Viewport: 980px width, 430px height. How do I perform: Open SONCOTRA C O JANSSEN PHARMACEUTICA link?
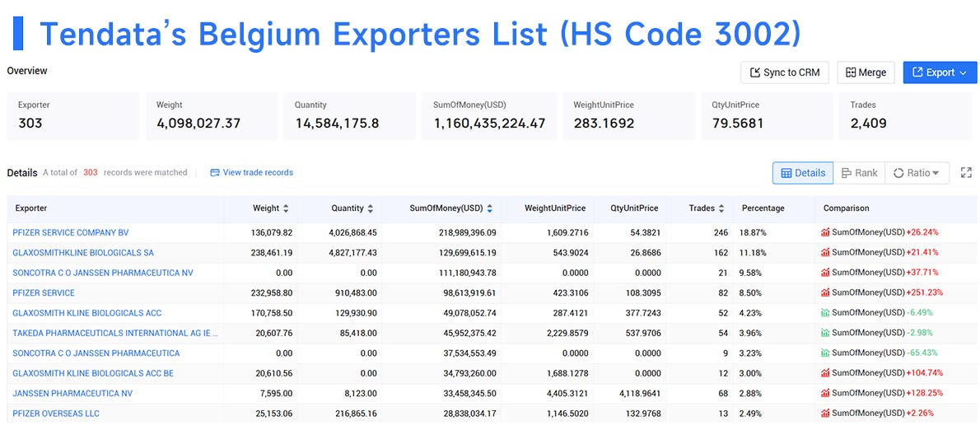(x=96, y=353)
